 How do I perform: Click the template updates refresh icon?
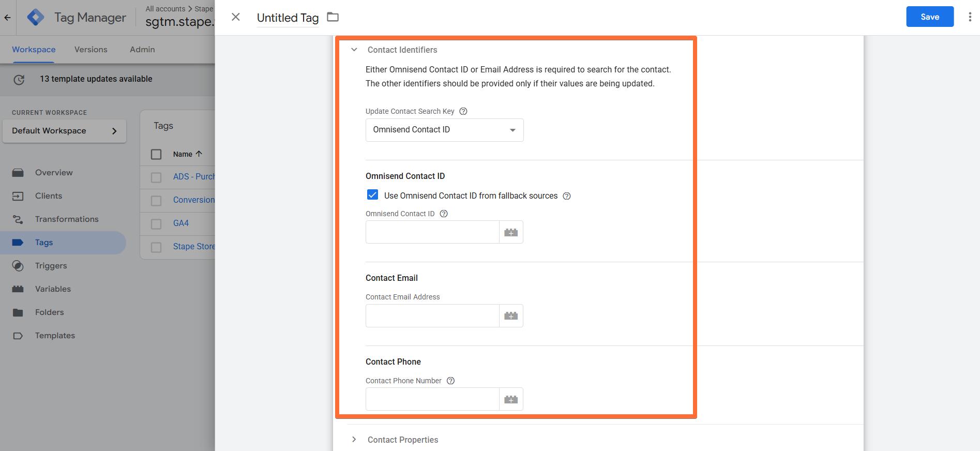pyautogui.click(x=19, y=79)
